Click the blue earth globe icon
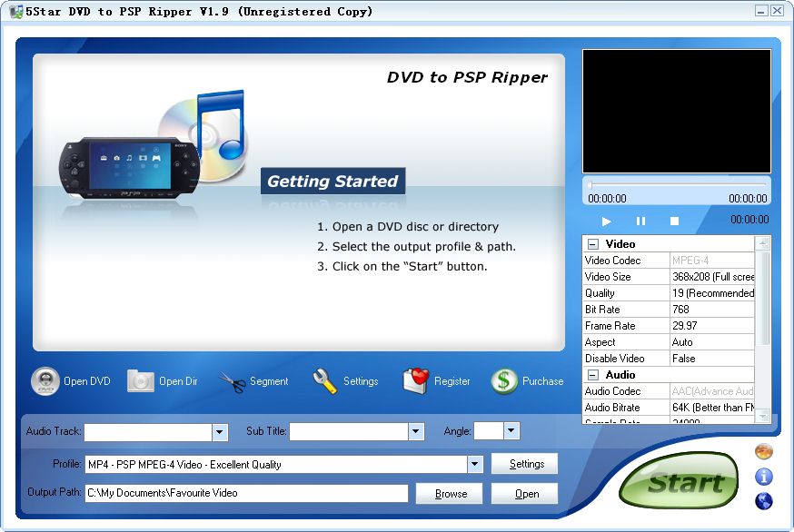 [764, 501]
